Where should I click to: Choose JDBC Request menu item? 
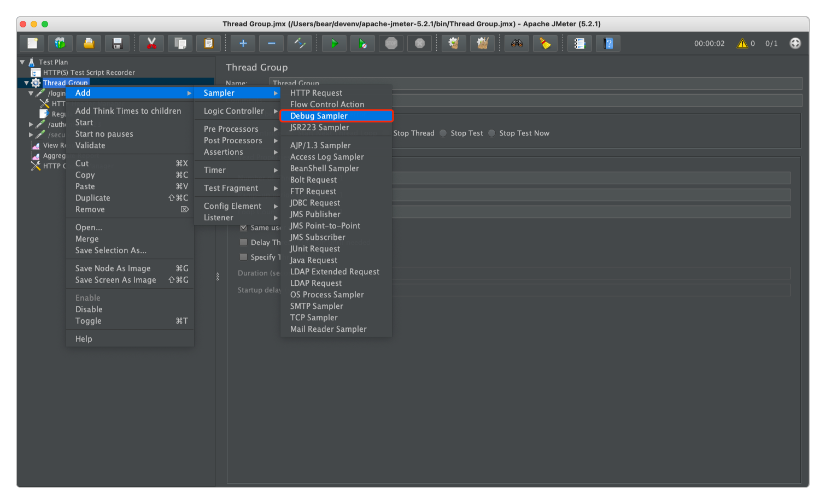point(336,203)
